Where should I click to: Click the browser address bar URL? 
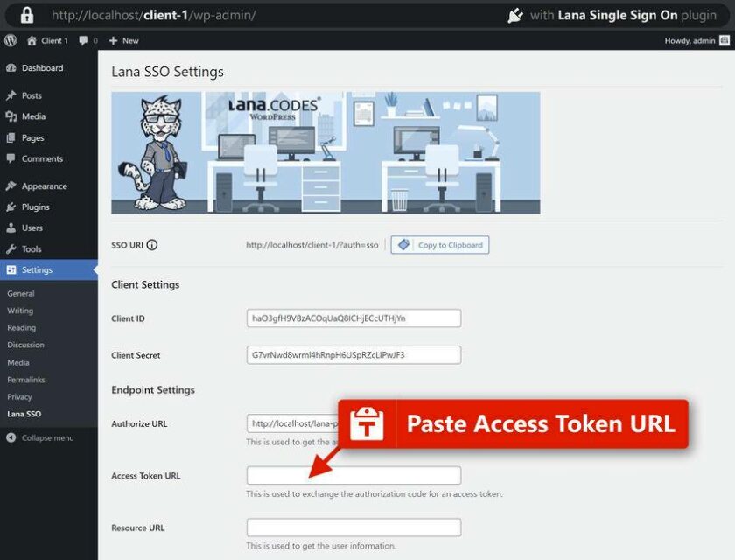(x=154, y=15)
